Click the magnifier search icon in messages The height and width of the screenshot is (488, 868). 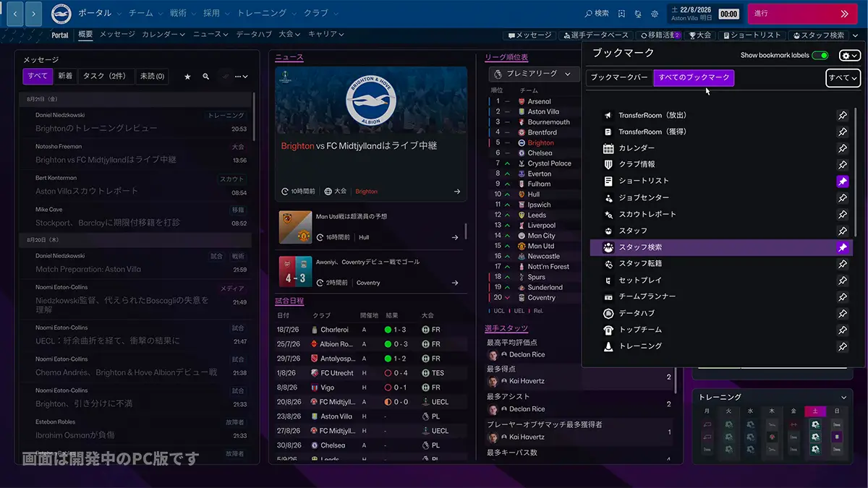pos(206,76)
